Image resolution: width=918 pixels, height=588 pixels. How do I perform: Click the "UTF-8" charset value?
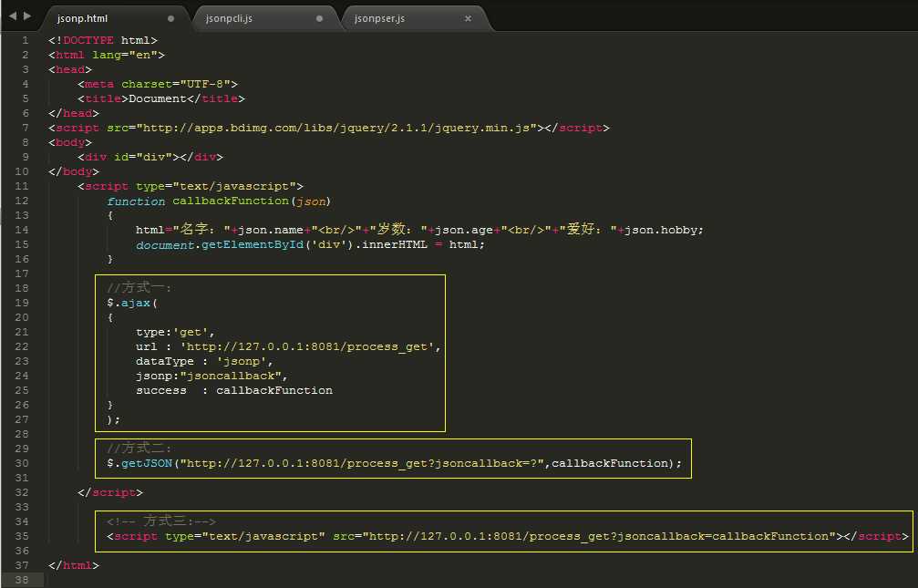(x=205, y=85)
